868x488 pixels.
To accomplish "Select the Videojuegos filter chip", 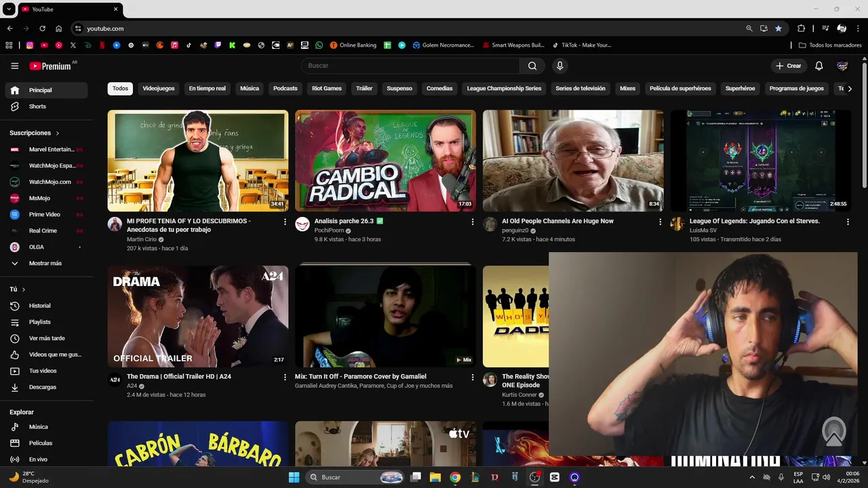I will click(x=159, y=89).
